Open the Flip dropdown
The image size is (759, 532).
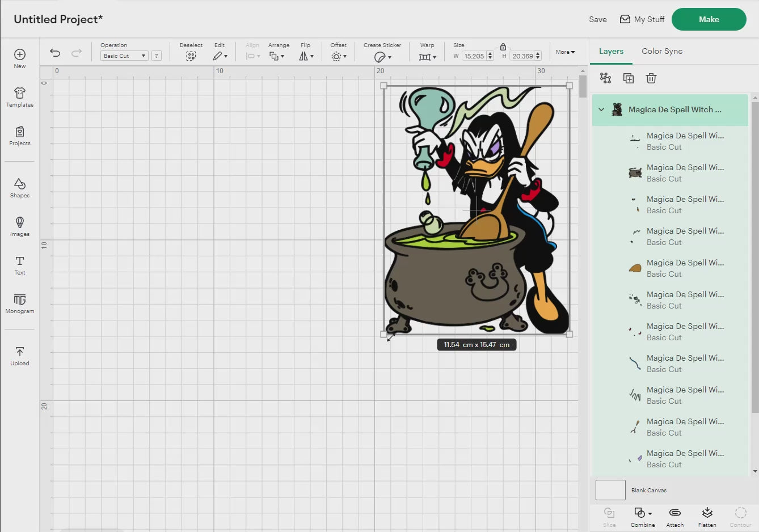[x=306, y=56]
